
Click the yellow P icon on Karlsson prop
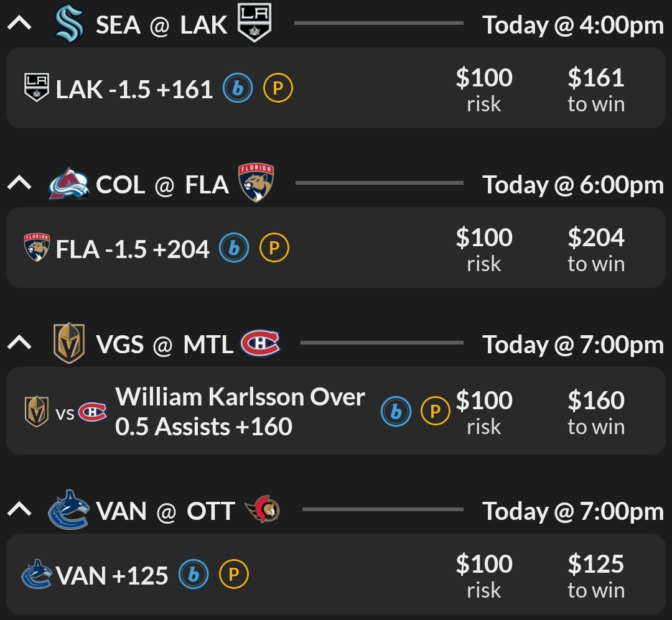(x=435, y=411)
